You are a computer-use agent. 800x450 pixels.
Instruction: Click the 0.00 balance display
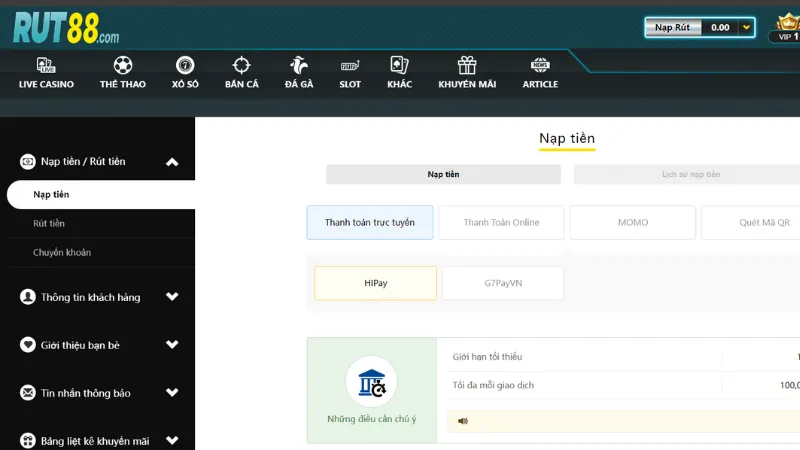(720, 28)
